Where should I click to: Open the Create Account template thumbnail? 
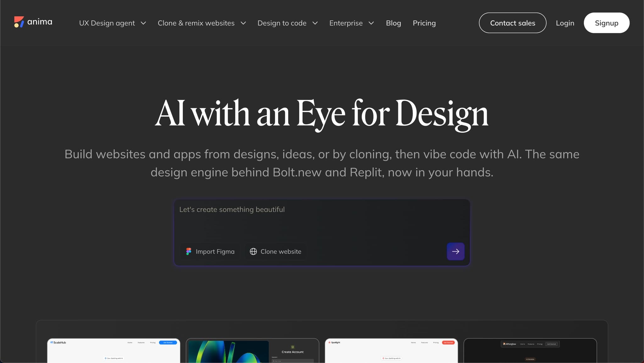click(x=253, y=351)
